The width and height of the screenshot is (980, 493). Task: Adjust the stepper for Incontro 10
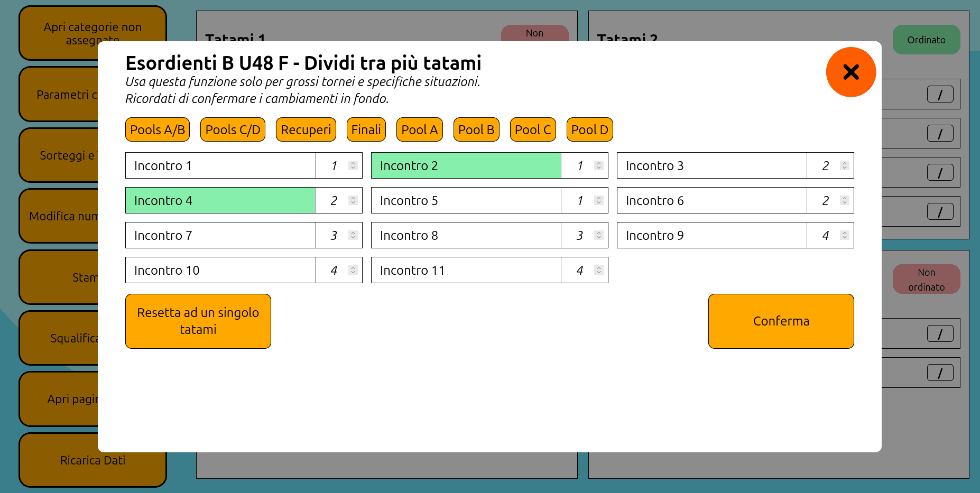coord(353,271)
